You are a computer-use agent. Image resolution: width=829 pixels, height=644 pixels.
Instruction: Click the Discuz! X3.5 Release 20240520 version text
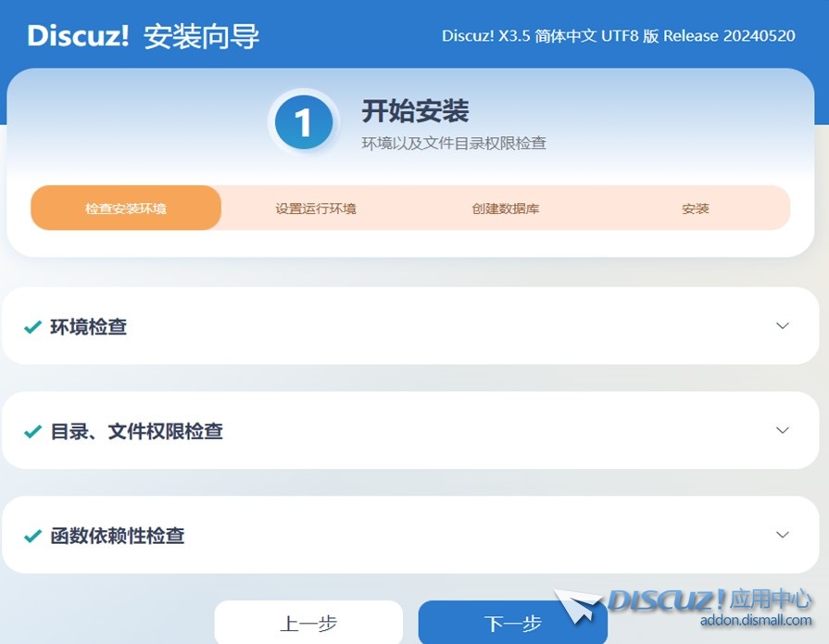(619, 35)
